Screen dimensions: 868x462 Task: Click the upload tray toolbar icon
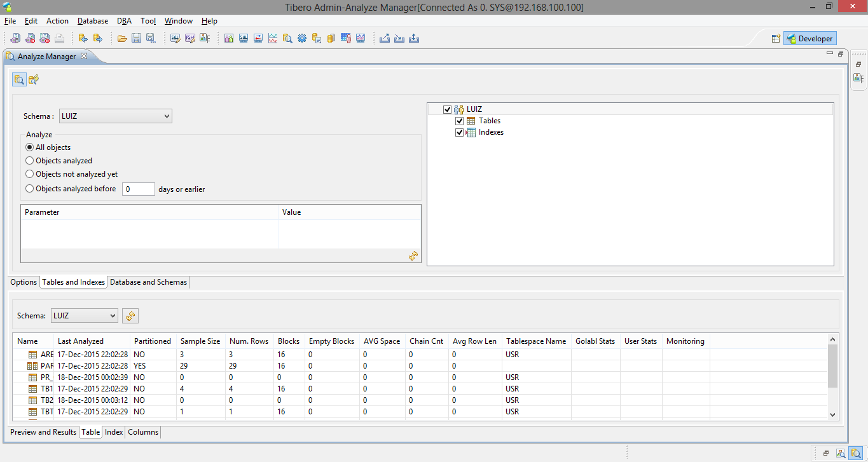coord(414,39)
